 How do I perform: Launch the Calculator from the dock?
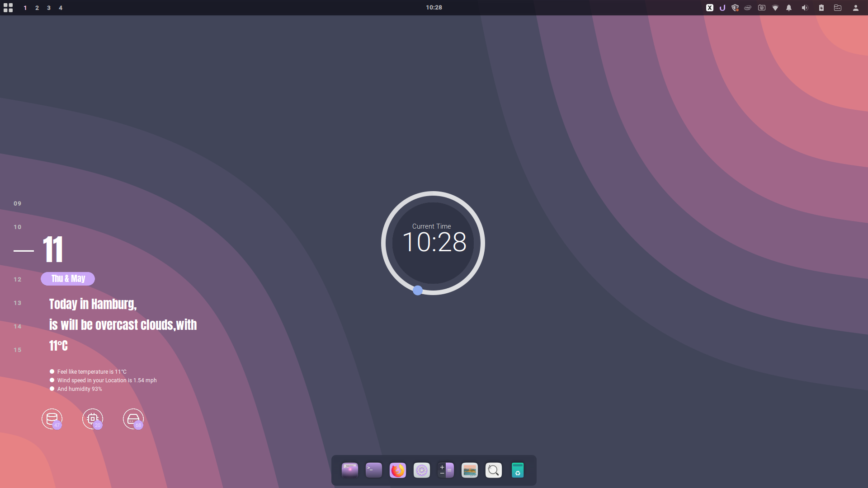[446, 470]
